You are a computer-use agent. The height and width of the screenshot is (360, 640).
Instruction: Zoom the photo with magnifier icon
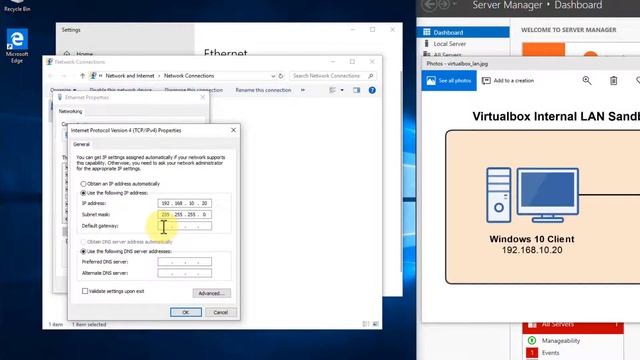pyautogui.click(x=587, y=81)
